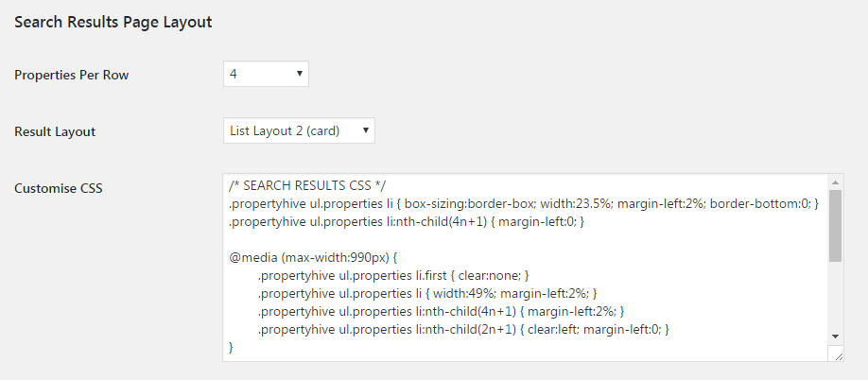The height and width of the screenshot is (380, 868).
Task: Click the arrow beside List Layout 2 (card)
Action: 365,130
